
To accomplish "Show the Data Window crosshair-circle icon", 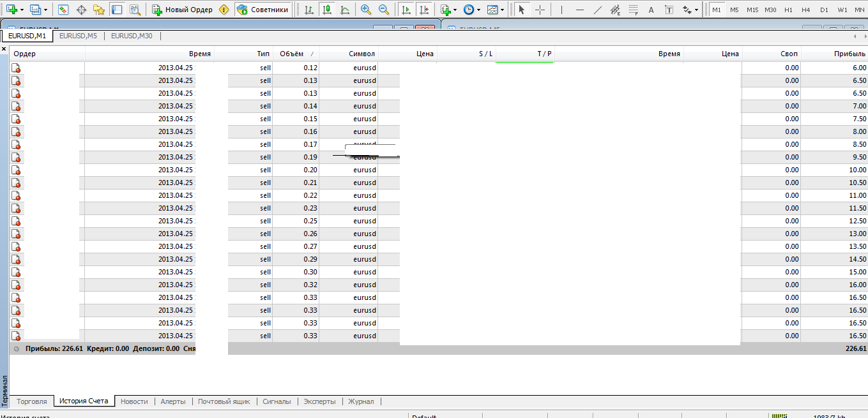I will click(x=81, y=10).
